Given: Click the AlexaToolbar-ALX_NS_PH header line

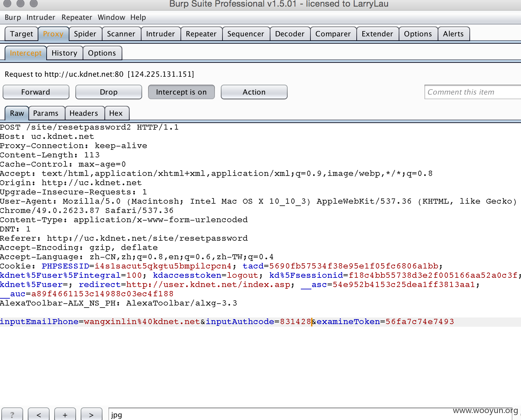Looking at the screenshot, I should pyautogui.click(x=118, y=303).
